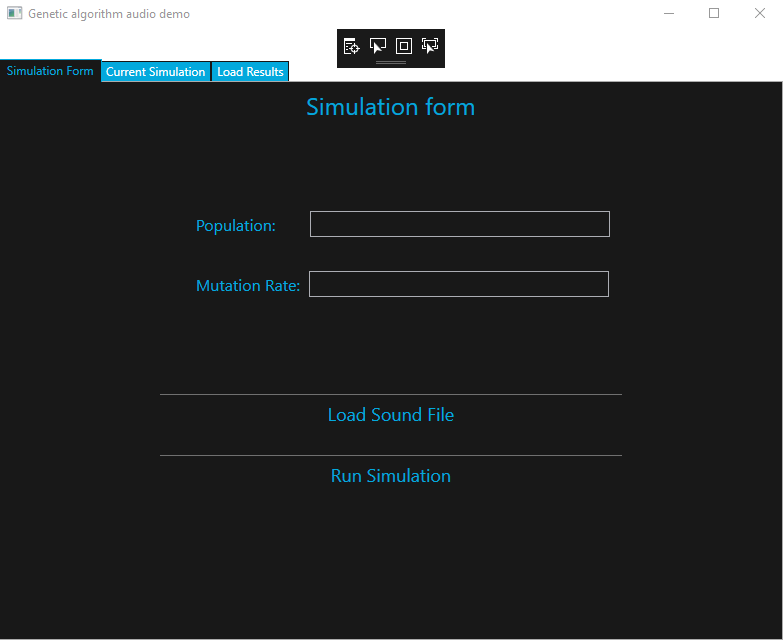
Task: Open the Current Simulation tab
Action: pyautogui.click(x=156, y=72)
